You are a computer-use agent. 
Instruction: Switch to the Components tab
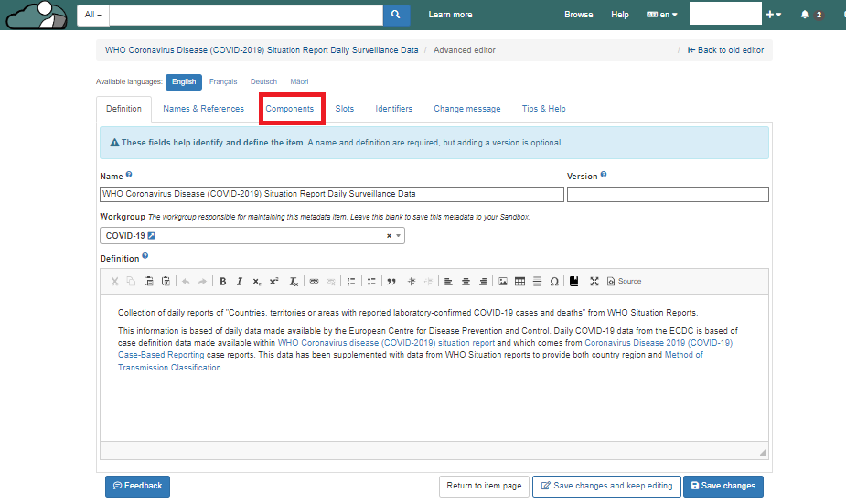[x=290, y=109]
